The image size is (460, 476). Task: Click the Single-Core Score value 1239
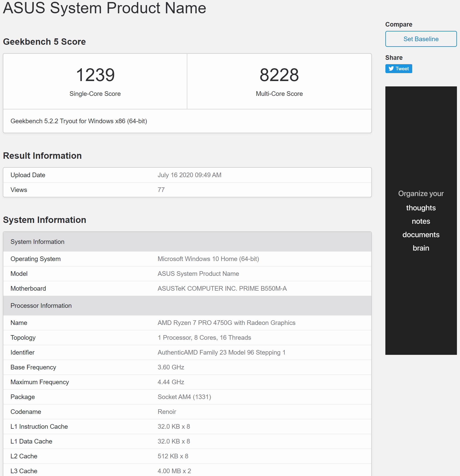[95, 75]
